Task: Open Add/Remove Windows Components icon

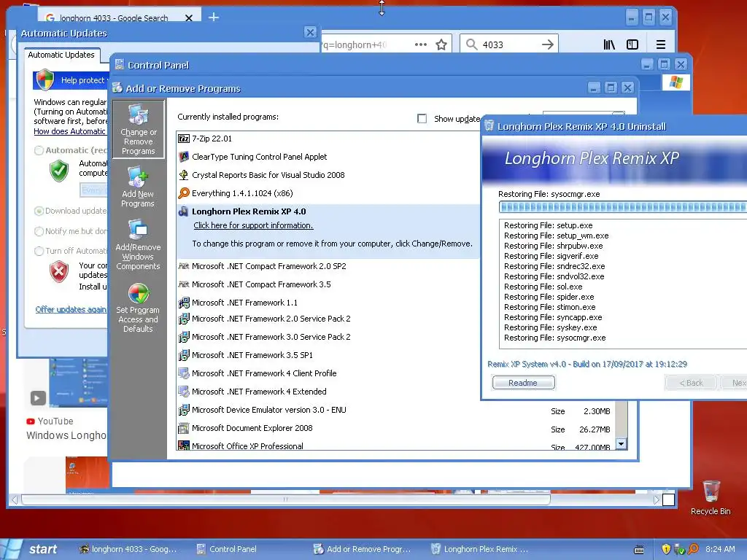Action: pyautogui.click(x=138, y=245)
